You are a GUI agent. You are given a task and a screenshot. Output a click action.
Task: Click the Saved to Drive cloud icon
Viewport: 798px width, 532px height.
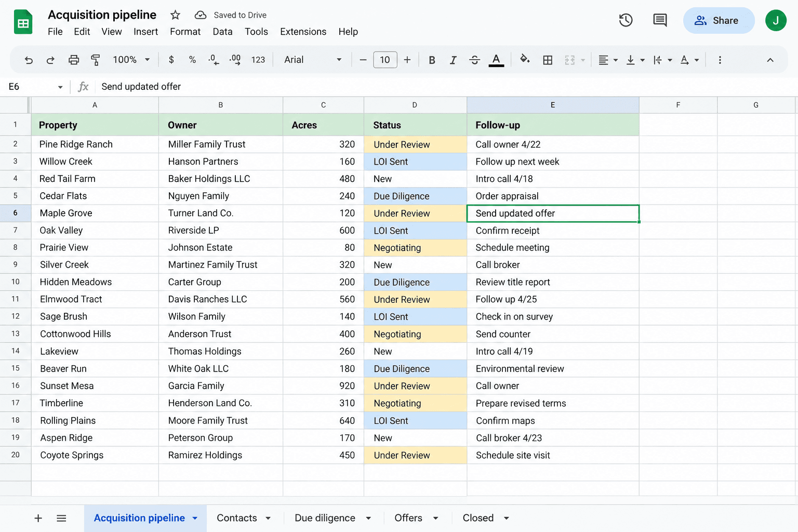click(x=200, y=15)
